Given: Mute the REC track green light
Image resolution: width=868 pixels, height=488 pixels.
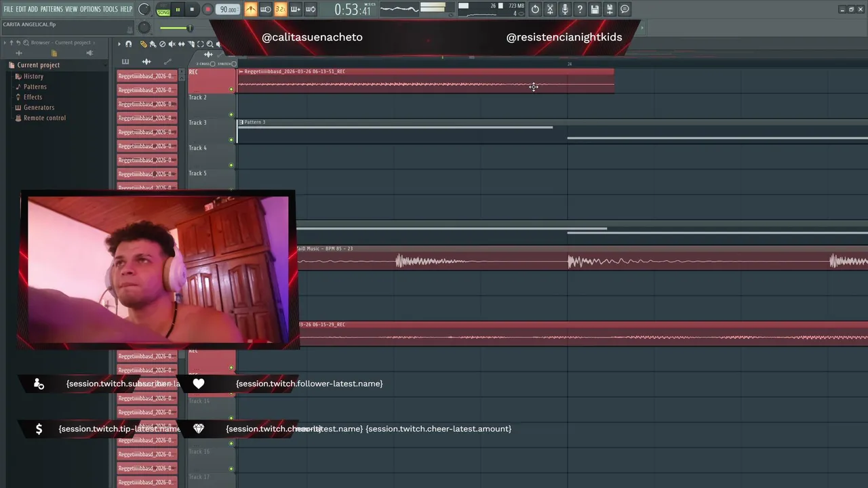Looking at the screenshot, I should (x=231, y=89).
